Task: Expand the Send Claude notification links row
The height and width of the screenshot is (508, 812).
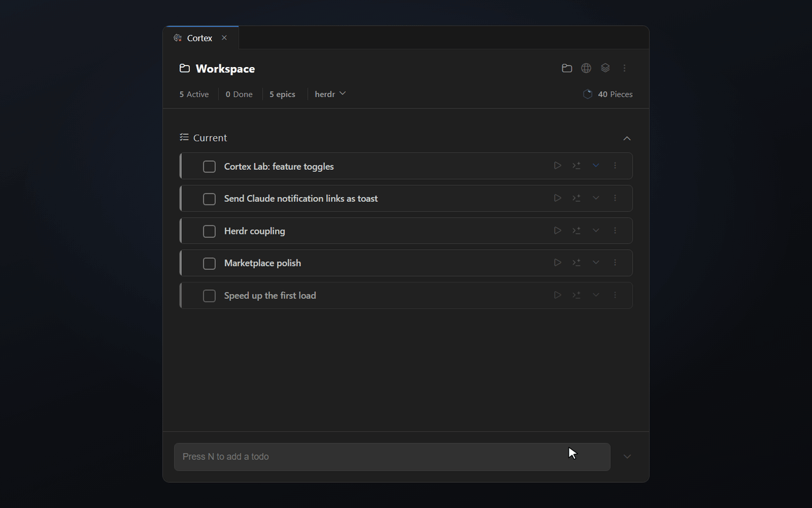Action: tap(596, 198)
